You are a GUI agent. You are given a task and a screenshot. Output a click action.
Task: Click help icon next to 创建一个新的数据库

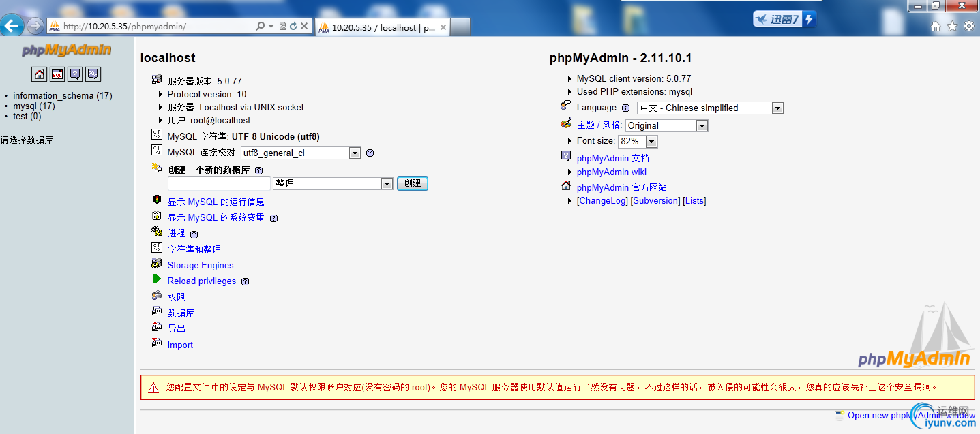[258, 170]
